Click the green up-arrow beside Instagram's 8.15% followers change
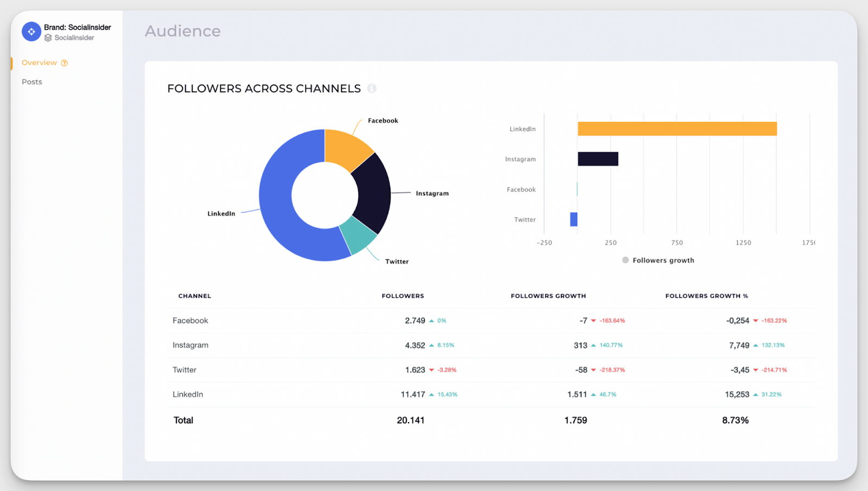The width and height of the screenshot is (868, 491). pyautogui.click(x=433, y=345)
